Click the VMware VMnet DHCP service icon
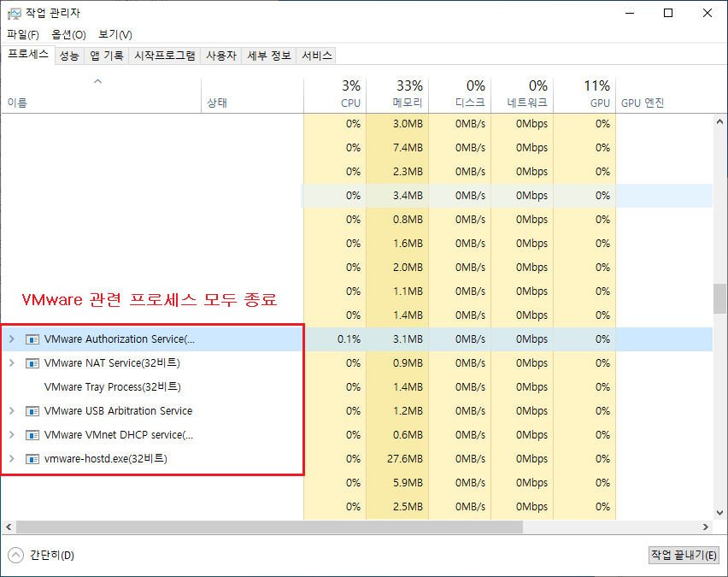The image size is (728, 577). (32, 435)
